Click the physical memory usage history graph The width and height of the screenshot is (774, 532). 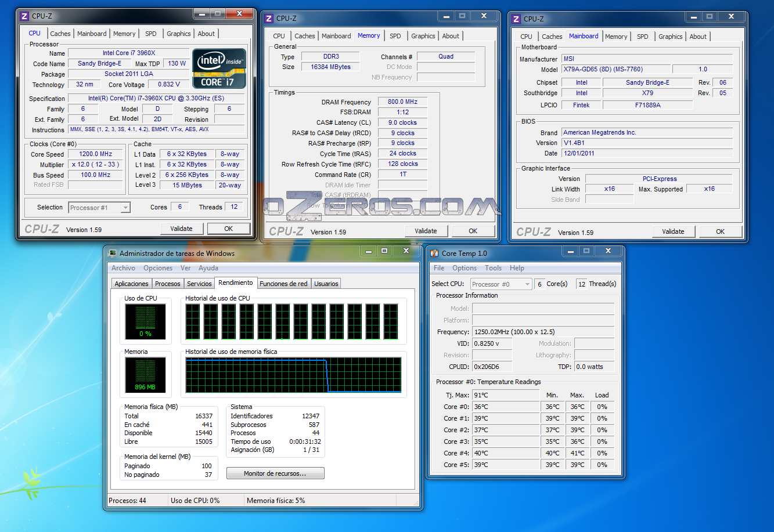pos(293,375)
